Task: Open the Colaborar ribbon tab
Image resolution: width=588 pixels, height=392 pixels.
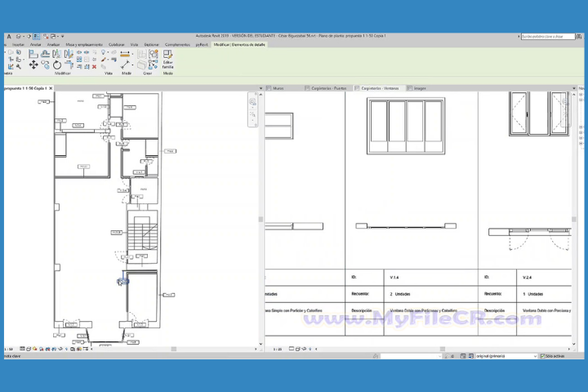Action: point(116,45)
